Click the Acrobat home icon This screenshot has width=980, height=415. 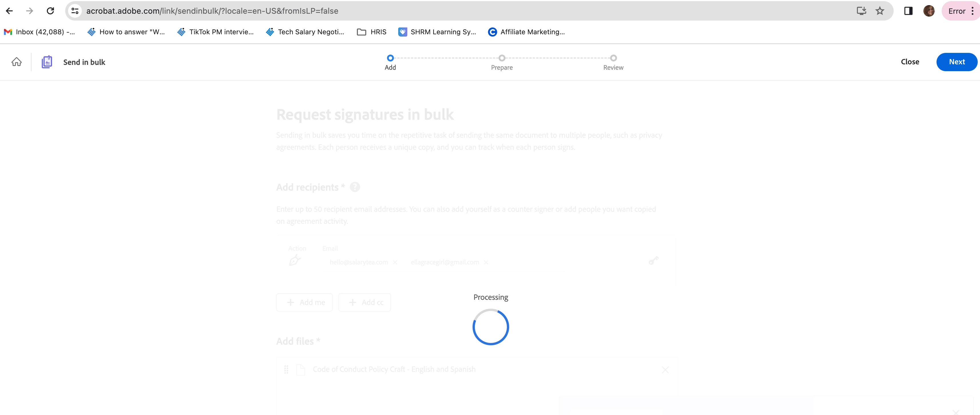coord(16,62)
